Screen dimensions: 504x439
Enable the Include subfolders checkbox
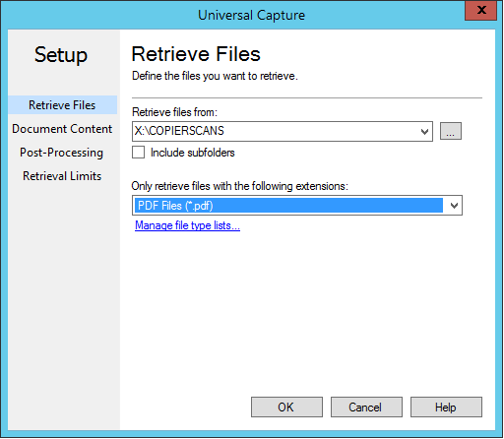point(138,153)
